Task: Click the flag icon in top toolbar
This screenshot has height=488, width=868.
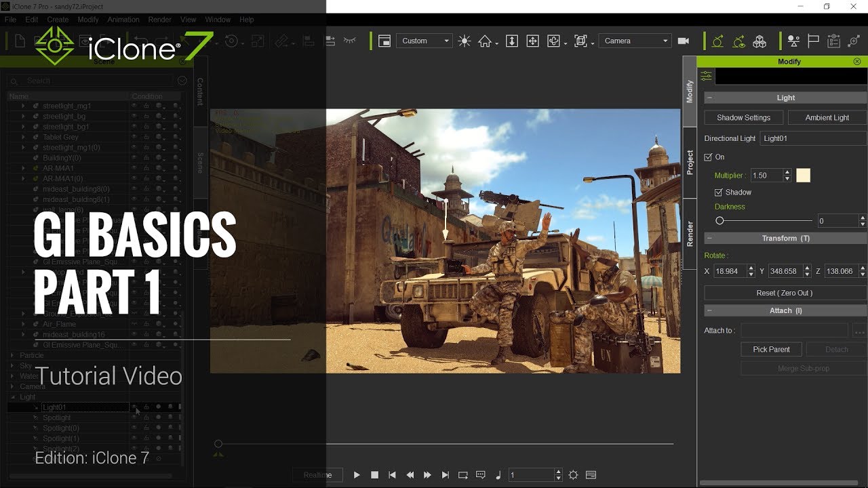Action: (814, 41)
